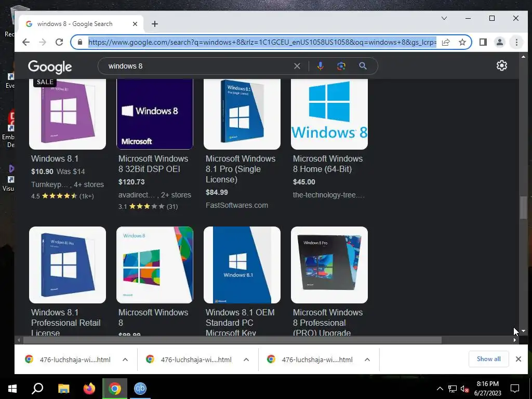
Task: Click the $120.73 price
Action: [131, 182]
